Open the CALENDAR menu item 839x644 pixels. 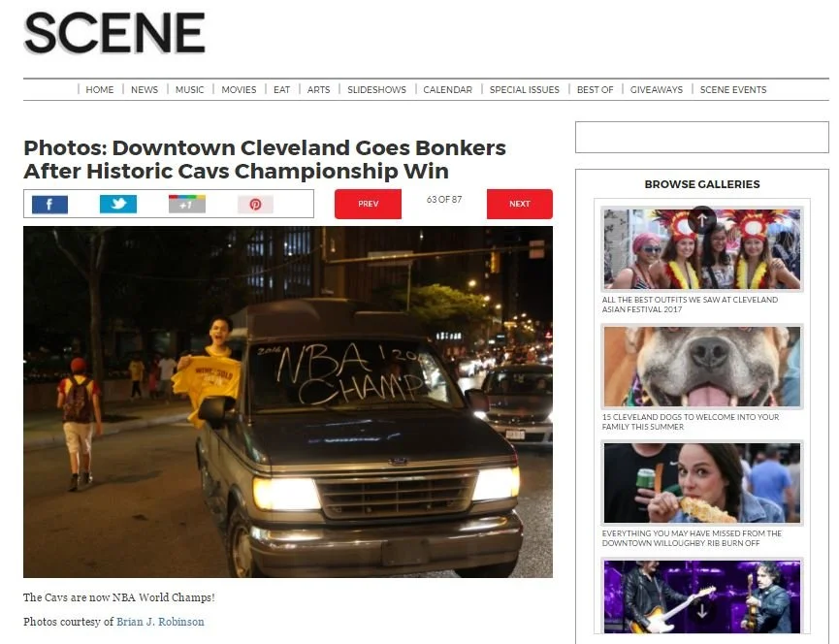click(448, 90)
